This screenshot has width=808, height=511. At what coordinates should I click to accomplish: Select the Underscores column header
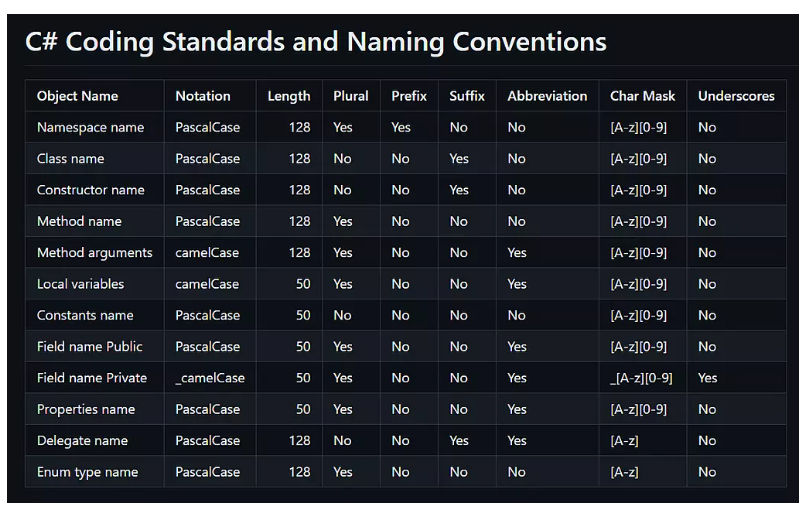click(736, 96)
